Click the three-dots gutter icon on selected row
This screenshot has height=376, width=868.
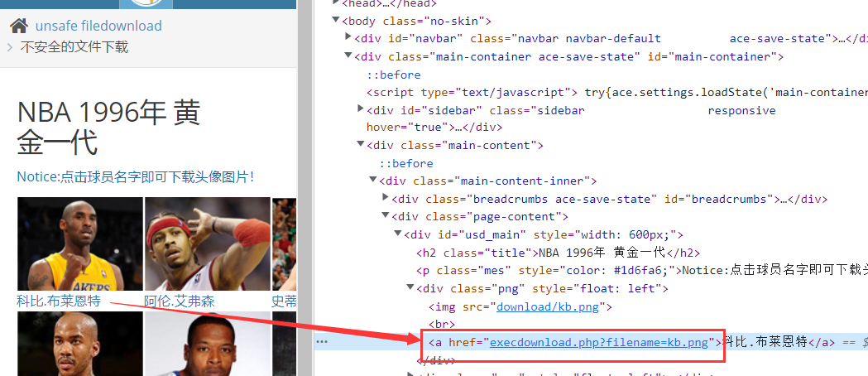coord(322,342)
